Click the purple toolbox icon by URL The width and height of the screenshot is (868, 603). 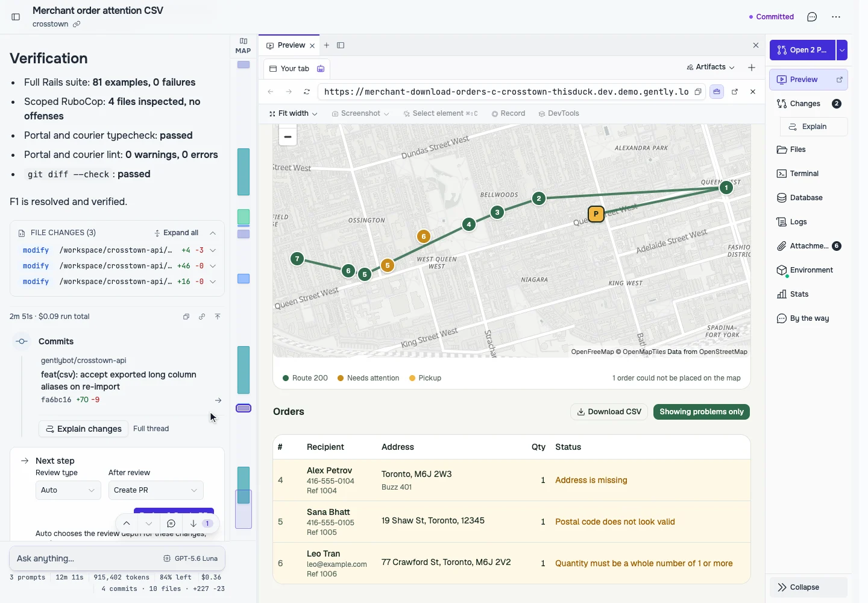[x=717, y=92]
